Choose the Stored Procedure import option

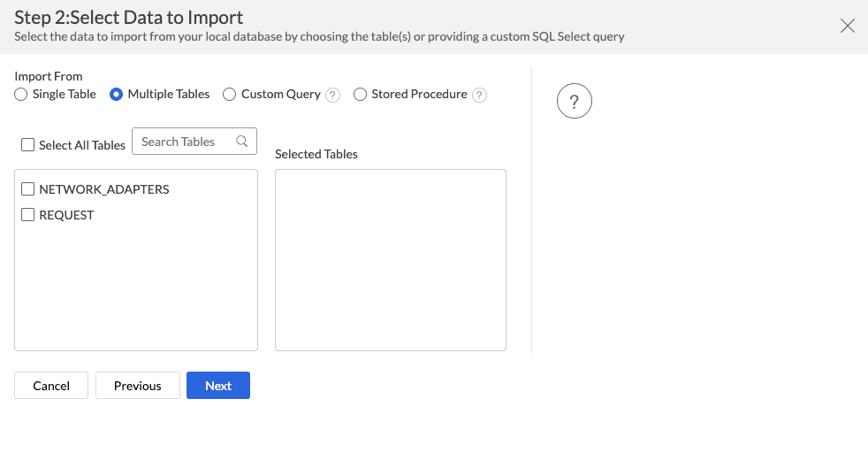point(360,95)
